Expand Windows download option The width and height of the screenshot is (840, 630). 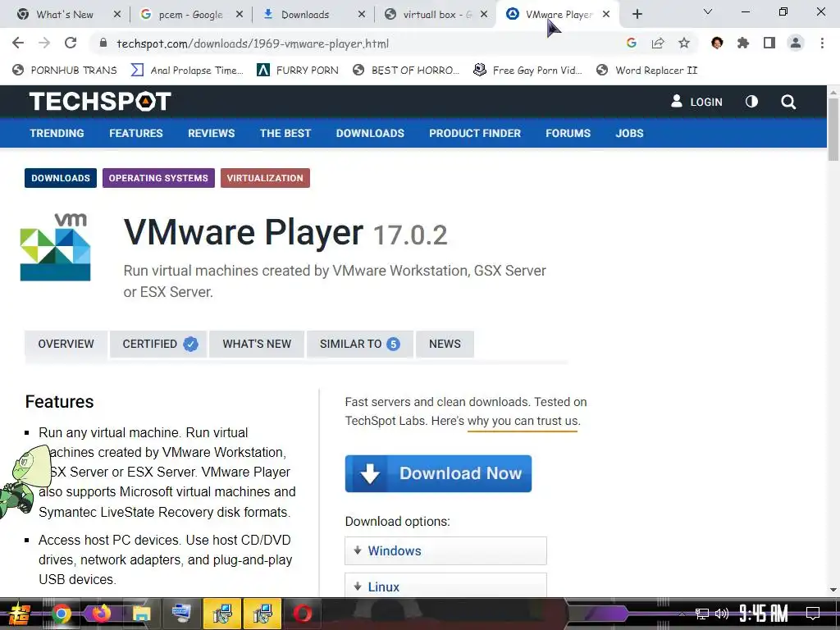pos(445,550)
